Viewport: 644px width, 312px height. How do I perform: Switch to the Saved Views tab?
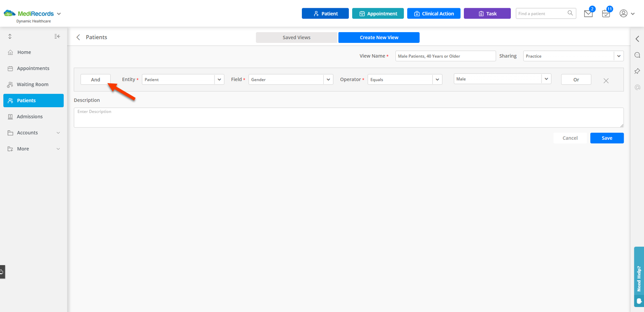[296, 37]
